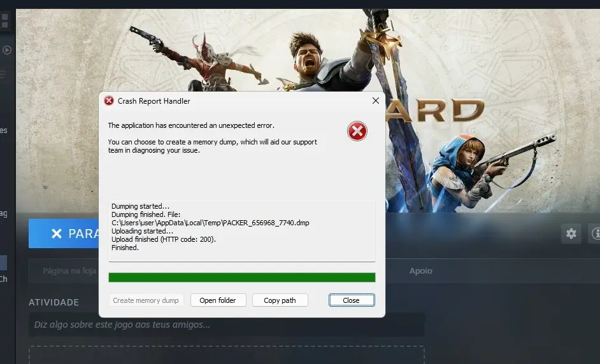This screenshot has width=600, height=364.
Task: Stop the game with the PARA button
Action: (64, 234)
